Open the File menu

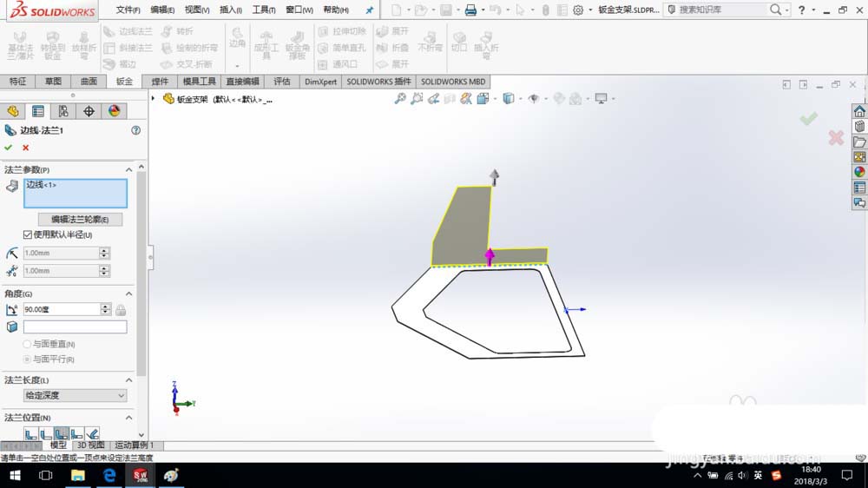(128, 10)
